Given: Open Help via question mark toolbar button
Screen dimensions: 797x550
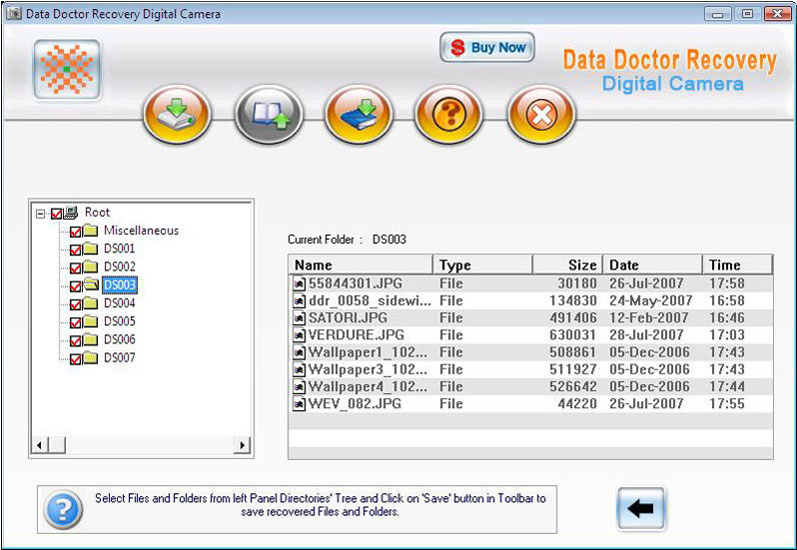Looking at the screenshot, I should tap(449, 114).
